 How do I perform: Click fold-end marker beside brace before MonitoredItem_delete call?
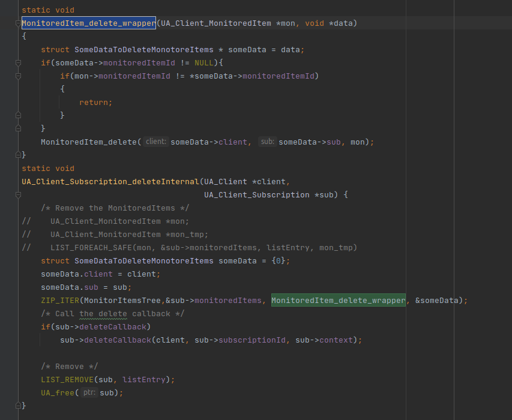[x=18, y=128]
